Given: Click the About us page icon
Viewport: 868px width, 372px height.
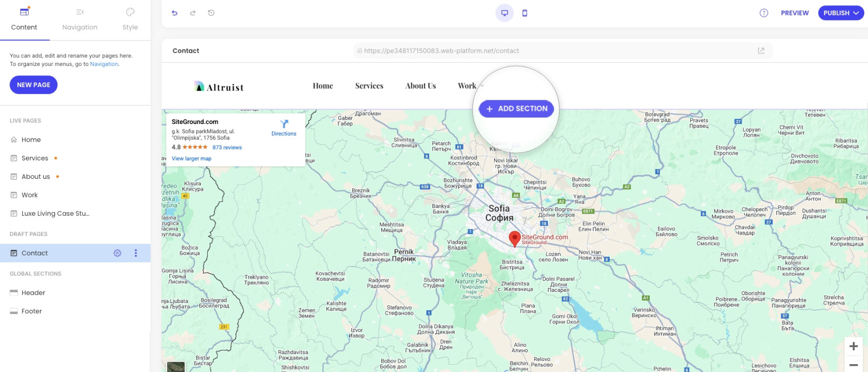Looking at the screenshot, I should pyautogui.click(x=14, y=177).
